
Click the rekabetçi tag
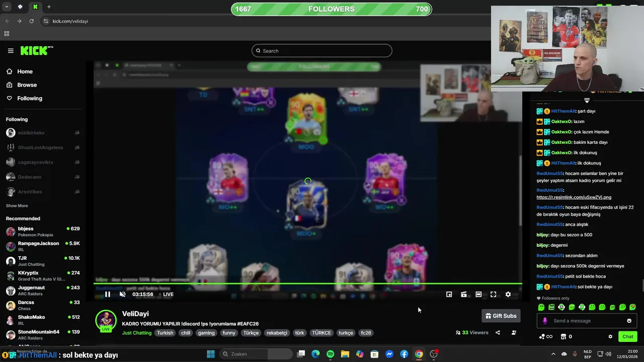(x=277, y=333)
